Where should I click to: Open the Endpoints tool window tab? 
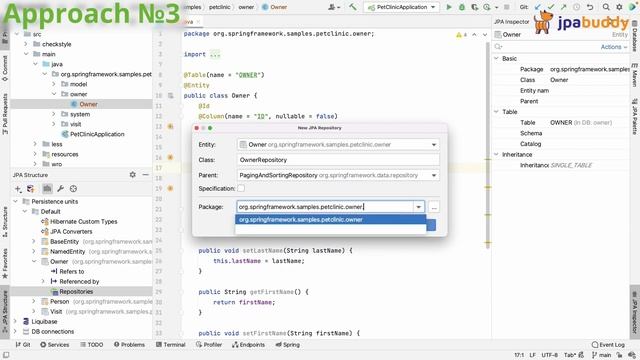click(248, 344)
